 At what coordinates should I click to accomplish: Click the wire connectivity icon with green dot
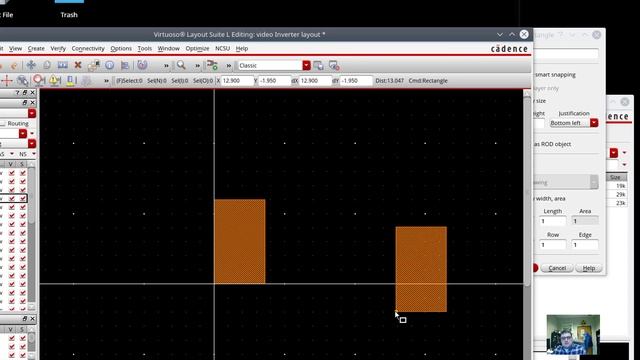pyautogui.click(x=212, y=65)
